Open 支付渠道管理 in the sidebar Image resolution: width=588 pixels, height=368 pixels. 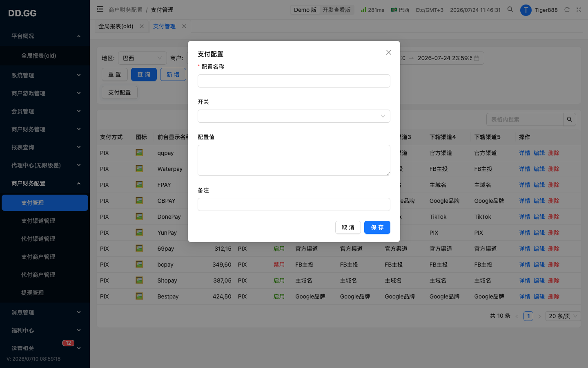pyautogui.click(x=38, y=221)
